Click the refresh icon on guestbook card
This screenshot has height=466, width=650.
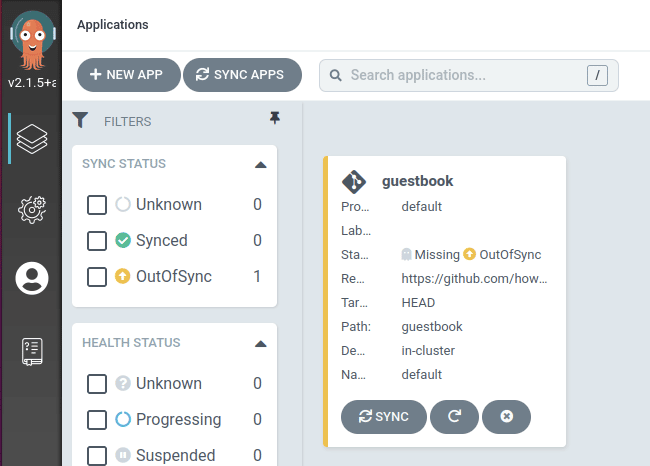pyautogui.click(x=454, y=417)
